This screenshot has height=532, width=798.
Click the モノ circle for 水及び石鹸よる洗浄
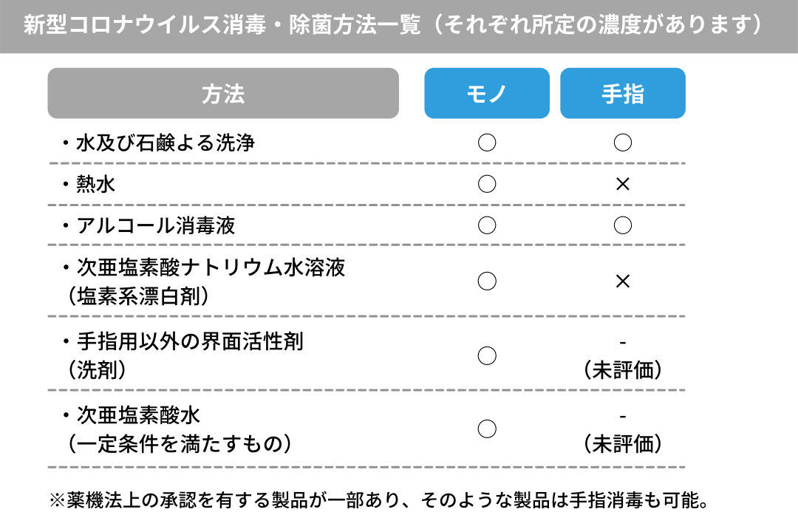486,143
